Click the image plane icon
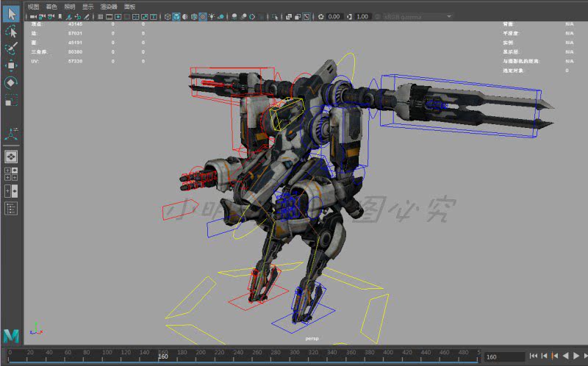The image size is (588, 366). coord(68,16)
